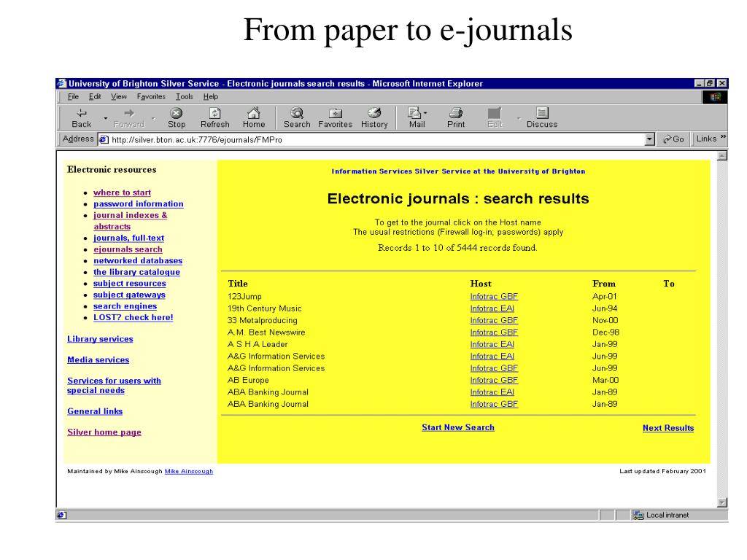Open 'ejournals search' link

(x=128, y=249)
